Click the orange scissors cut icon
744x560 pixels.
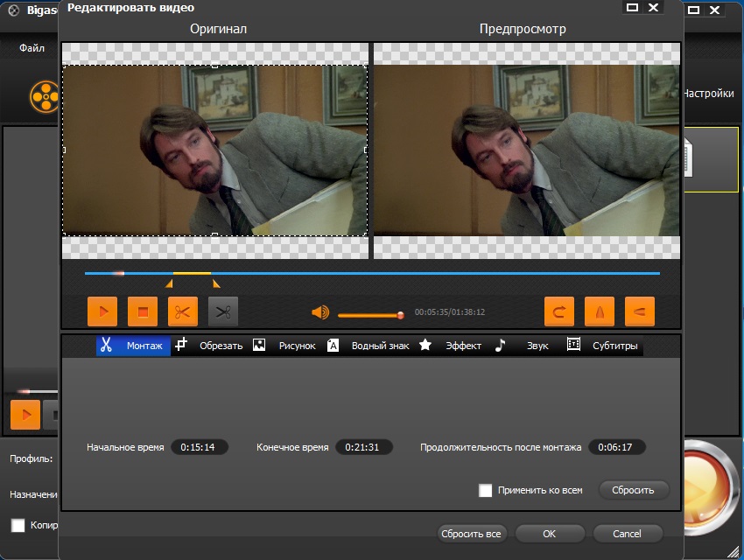(183, 311)
